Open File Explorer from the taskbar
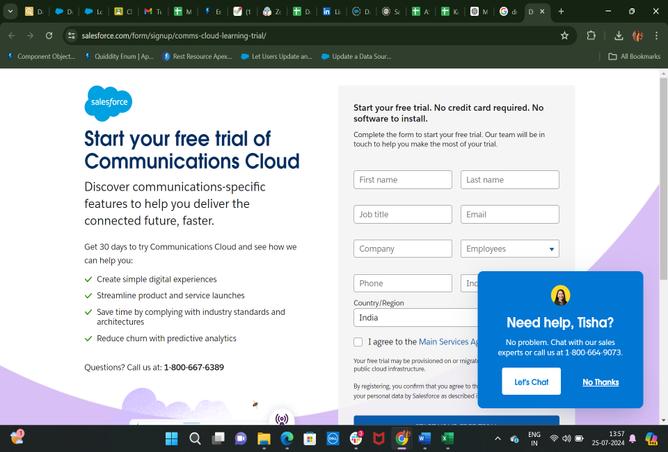The width and height of the screenshot is (668, 452). 264,438
